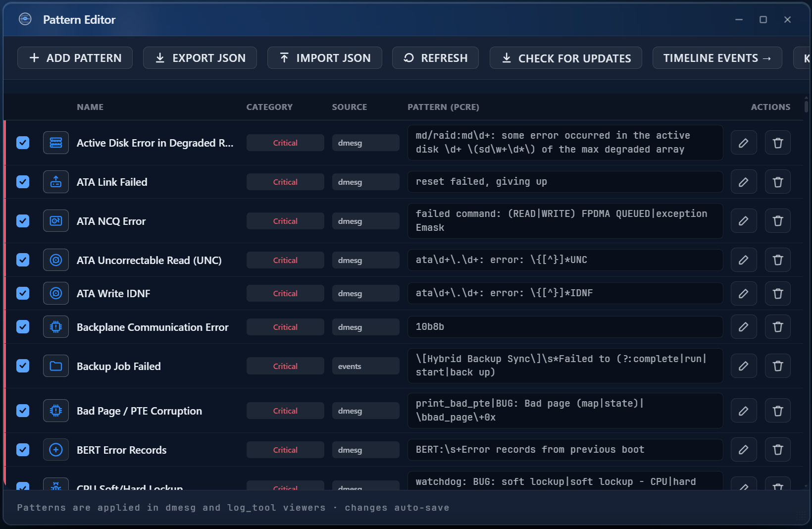This screenshot has height=529, width=812.
Task: Toggle the ATA Link Failed checkbox
Action: 23,182
